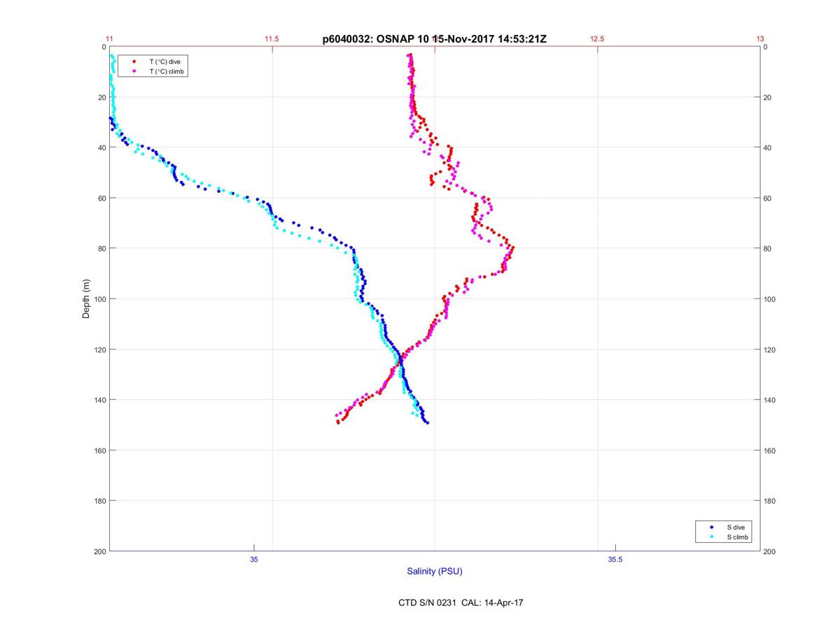Viewport: 840px width, 620px height.
Task: Click the plot title 'p6040032: OSNAP 10'
Action: click(376, 39)
